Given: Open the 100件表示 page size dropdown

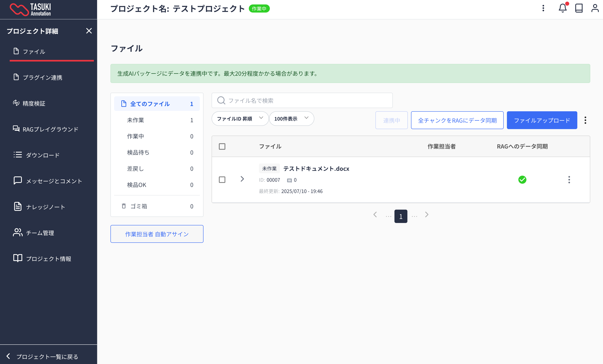Looking at the screenshot, I should (x=291, y=119).
